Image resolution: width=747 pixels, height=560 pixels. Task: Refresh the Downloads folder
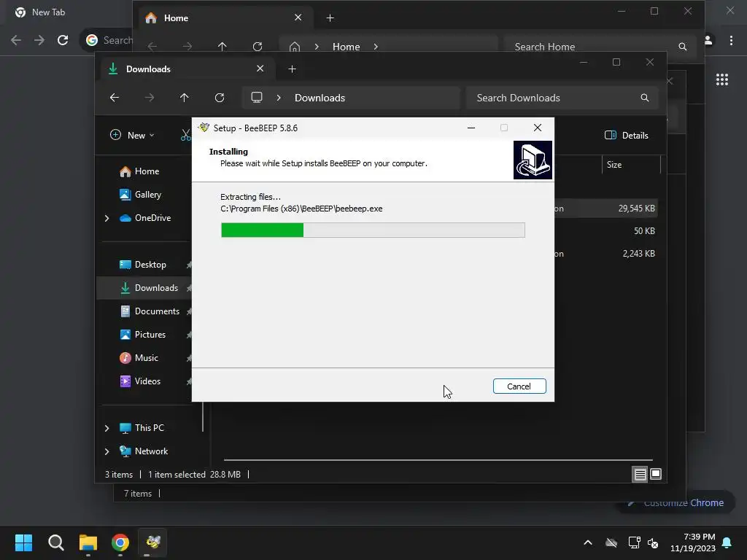[x=220, y=98]
